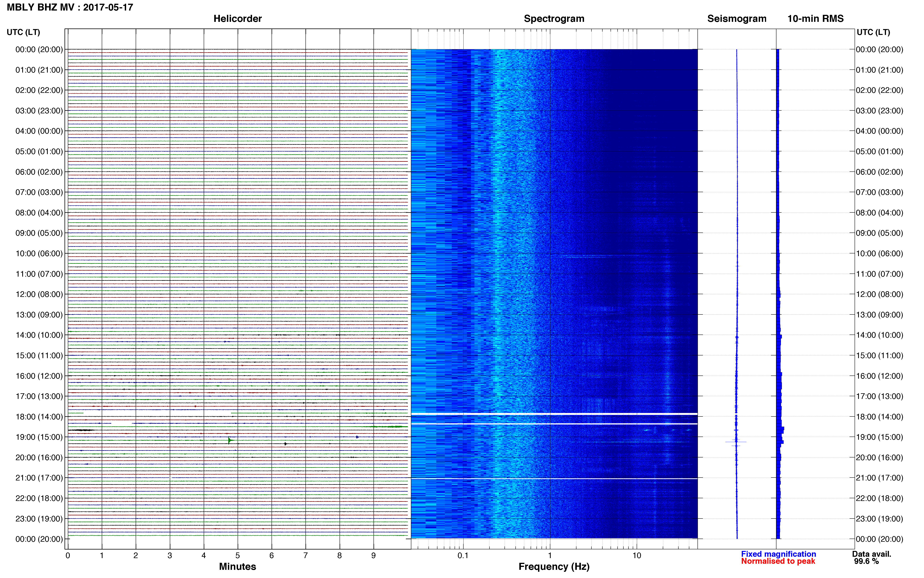Select the 'Fixed magnification' blue legend text

(x=778, y=554)
